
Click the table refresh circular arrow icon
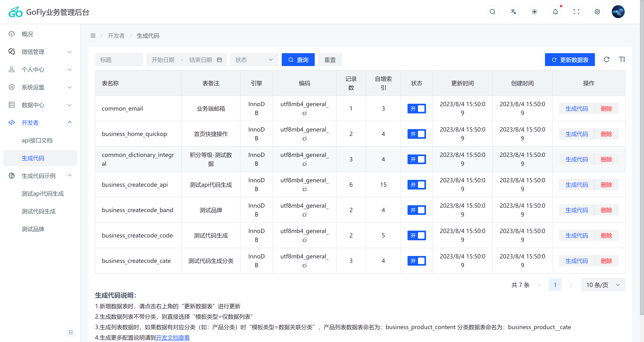(607, 60)
